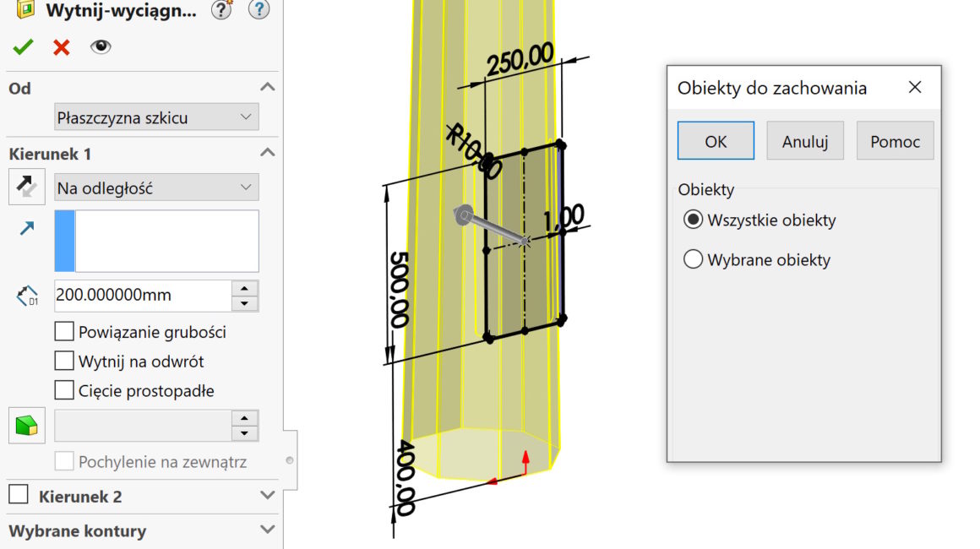
Task: Collapse the Kierunek 1 section
Action: click(x=267, y=153)
